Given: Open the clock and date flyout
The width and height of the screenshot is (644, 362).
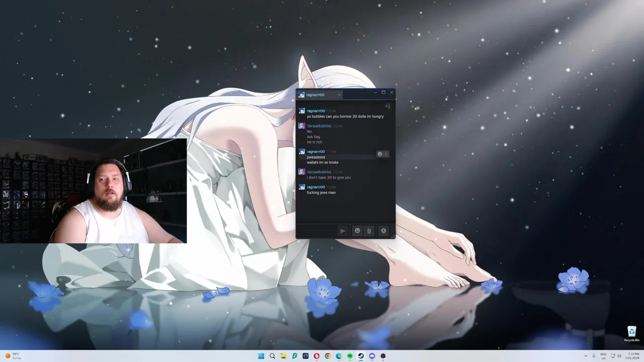Looking at the screenshot, I should coord(633,356).
